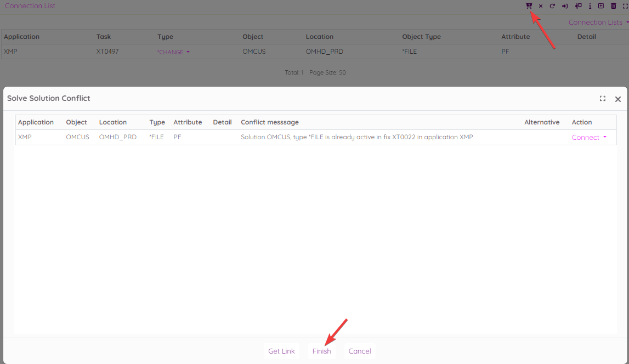
Task: Click the sign-in arrow icon
Action: 565,6
